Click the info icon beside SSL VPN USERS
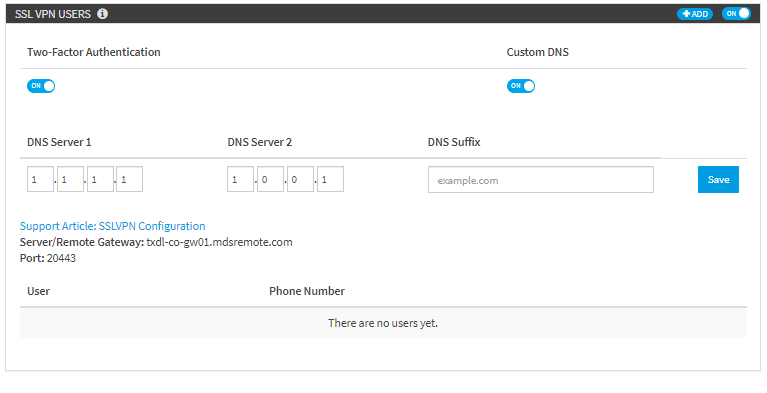This screenshot has width=767, height=393. point(102,14)
